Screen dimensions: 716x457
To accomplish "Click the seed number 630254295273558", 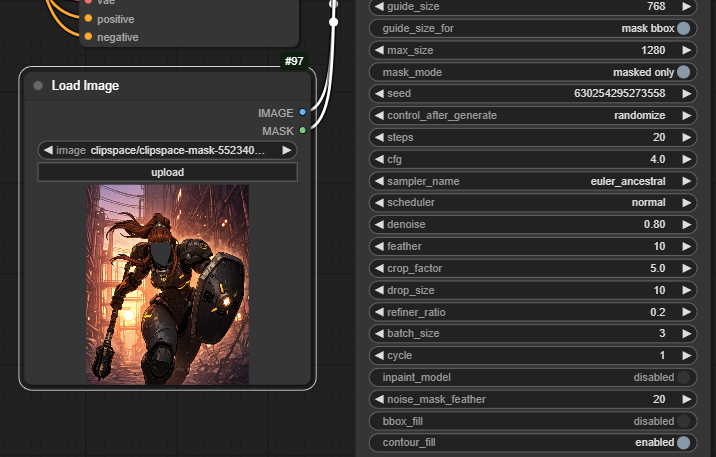I will (x=620, y=94).
